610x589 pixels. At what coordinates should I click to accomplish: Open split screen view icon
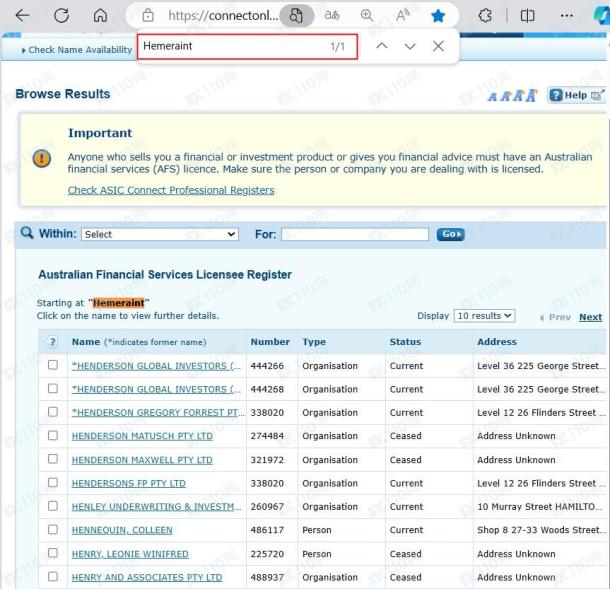click(x=528, y=16)
